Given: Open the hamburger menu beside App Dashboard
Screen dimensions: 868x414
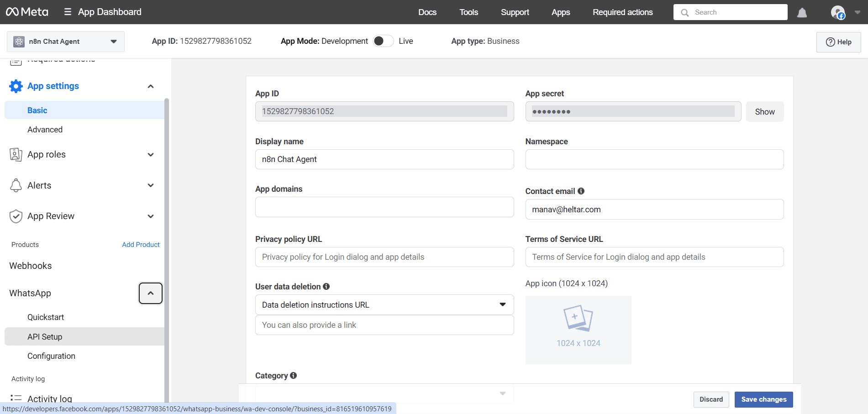Looking at the screenshot, I should coord(68,12).
